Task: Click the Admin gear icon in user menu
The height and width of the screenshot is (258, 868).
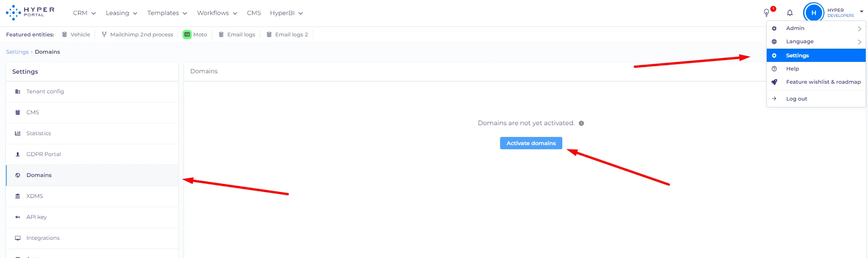Action: coord(774,28)
